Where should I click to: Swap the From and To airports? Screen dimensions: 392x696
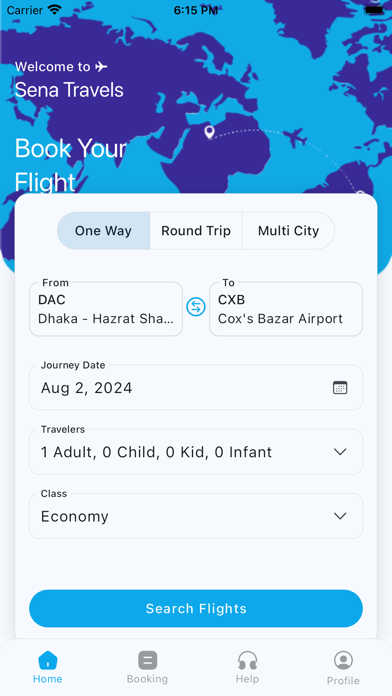pyautogui.click(x=196, y=307)
